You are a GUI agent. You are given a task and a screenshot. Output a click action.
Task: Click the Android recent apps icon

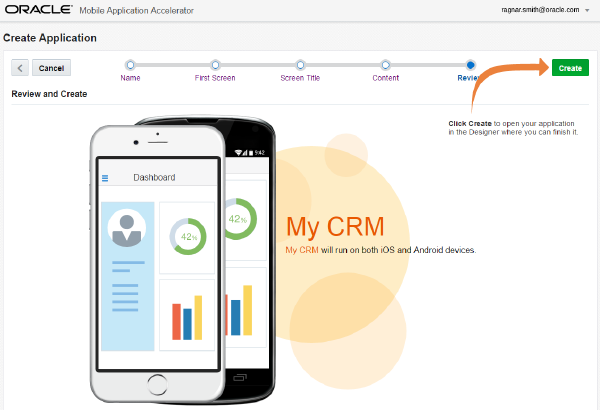click(x=240, y=378)
